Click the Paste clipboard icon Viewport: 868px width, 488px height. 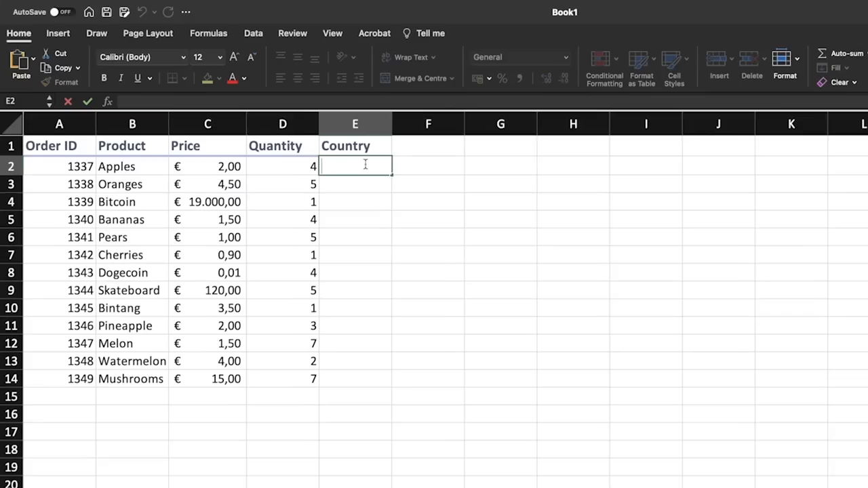19,61
